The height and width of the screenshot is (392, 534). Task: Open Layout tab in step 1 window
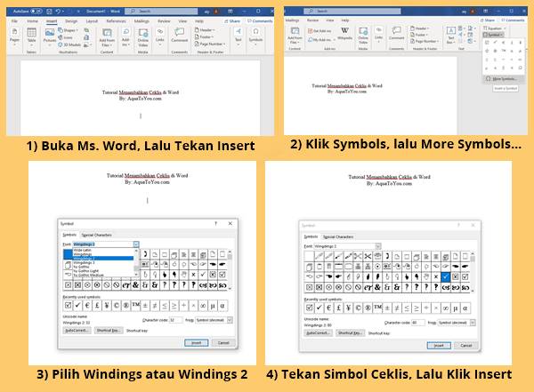point(92,21)
